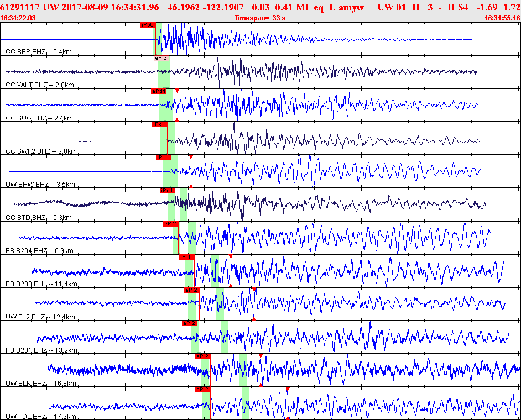Click the iPc0 pick flag on SEP trace
521x420 pixels.
coord(148,25)
